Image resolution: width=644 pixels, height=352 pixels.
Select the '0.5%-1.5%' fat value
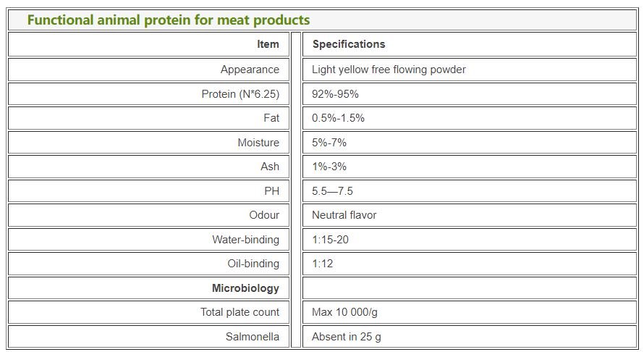pos(338,118)
